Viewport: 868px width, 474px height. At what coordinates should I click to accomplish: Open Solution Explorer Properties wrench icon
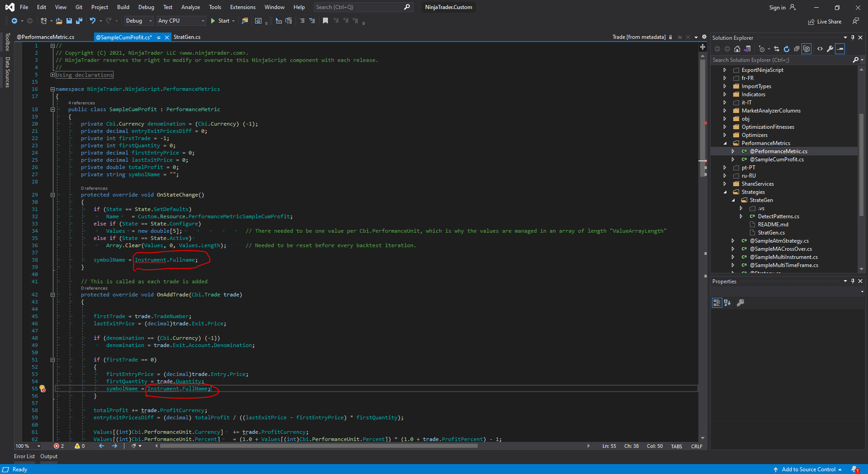830,49
